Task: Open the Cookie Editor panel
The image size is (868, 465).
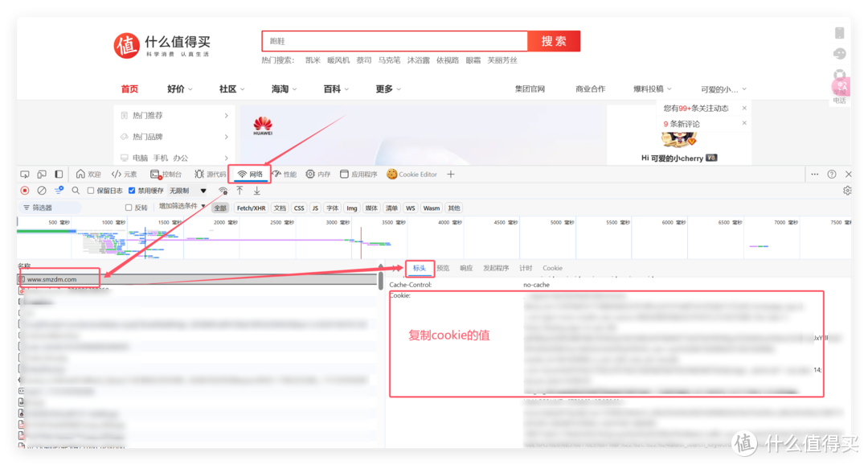Action: tap(412, 174)
